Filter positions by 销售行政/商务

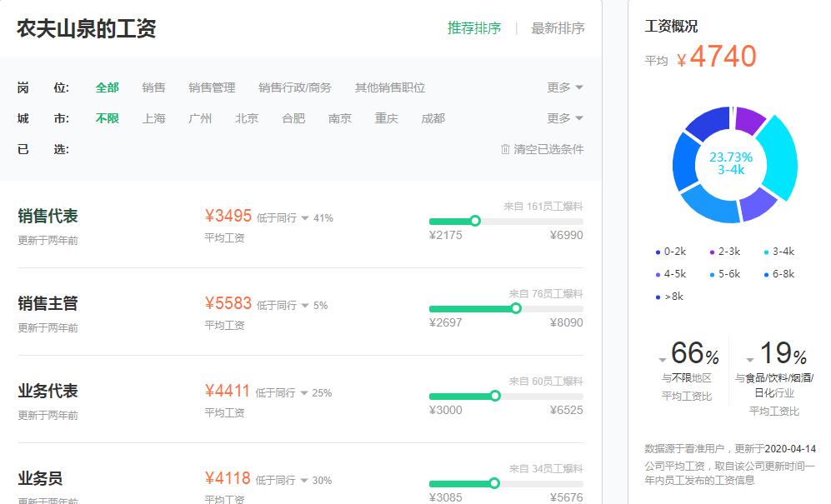coord(295,87)
